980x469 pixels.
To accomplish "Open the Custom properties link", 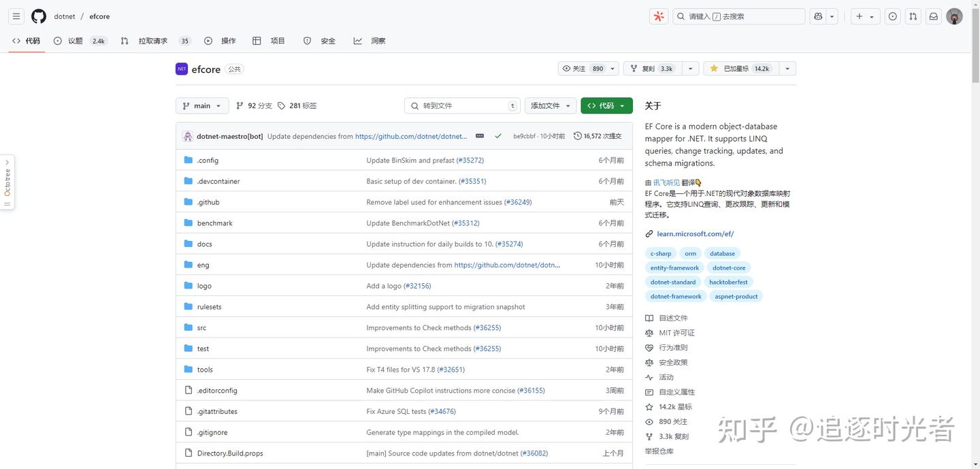I will (670, 392).
